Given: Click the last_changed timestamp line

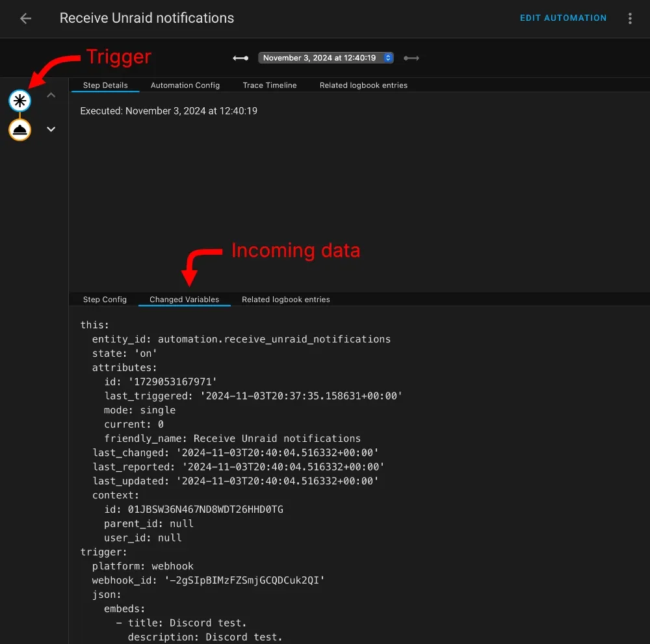Looking at the screenshot, I should [x=235, y=452].
